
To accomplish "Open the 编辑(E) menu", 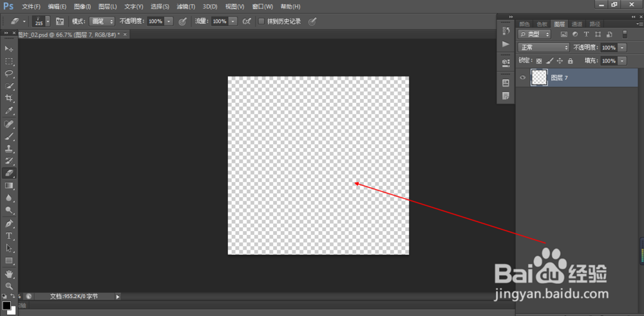I will point(57,6).
